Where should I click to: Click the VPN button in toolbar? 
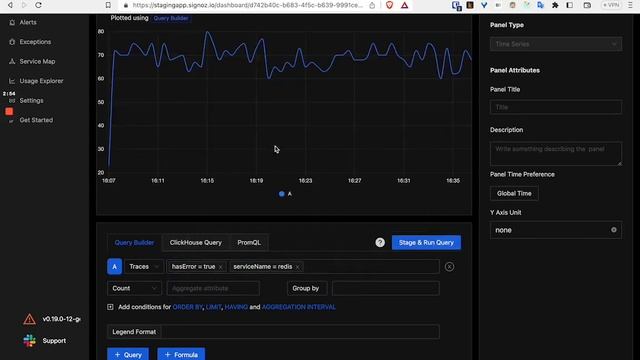click(x=611, y=5)
